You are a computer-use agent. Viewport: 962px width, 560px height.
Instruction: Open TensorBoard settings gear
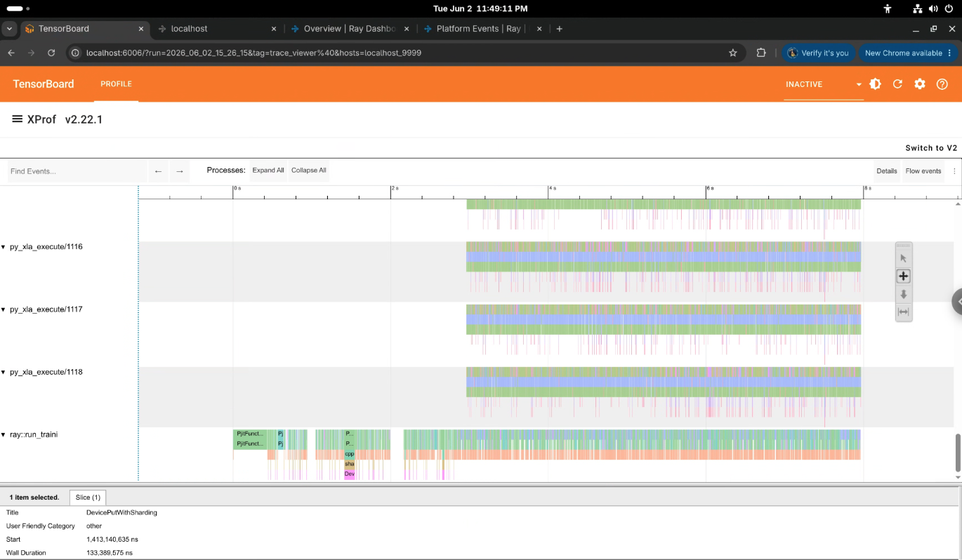point(920,84)
